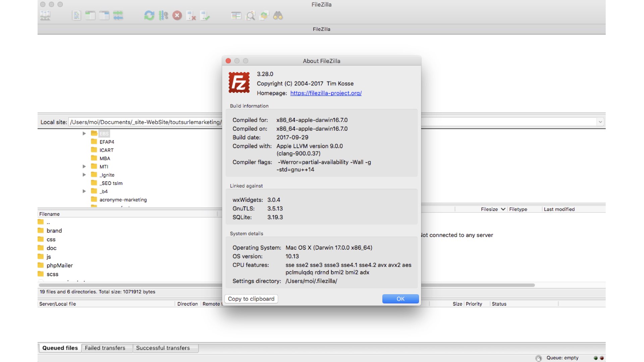Click the red cancel operation icon

pos(177,15)
